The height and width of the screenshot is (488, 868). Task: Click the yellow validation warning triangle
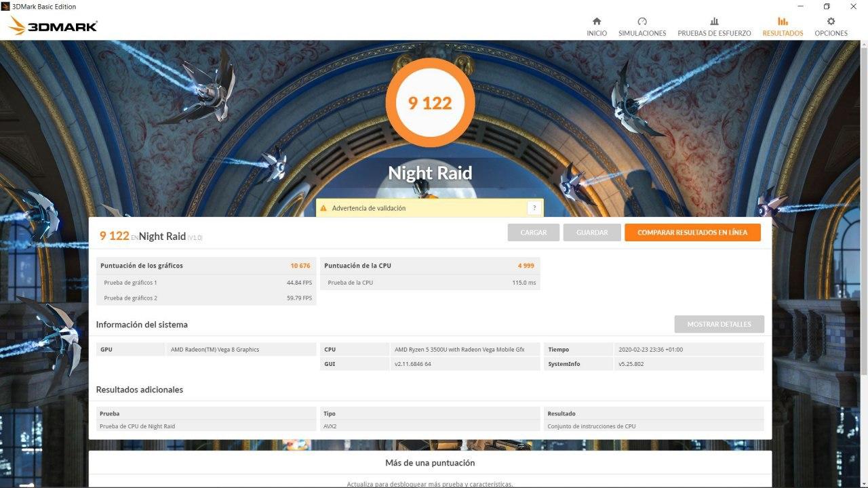[323, 208]
